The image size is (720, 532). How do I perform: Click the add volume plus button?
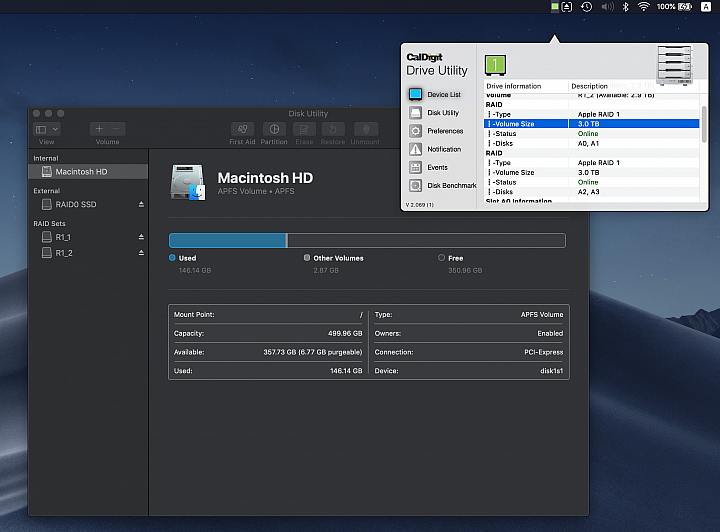point(99,129)
